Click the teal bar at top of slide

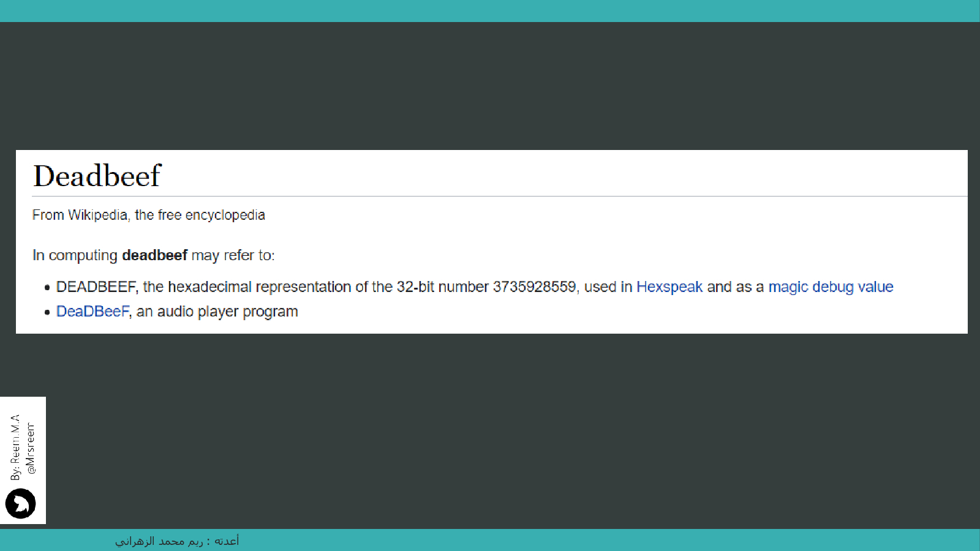(490, 11)
